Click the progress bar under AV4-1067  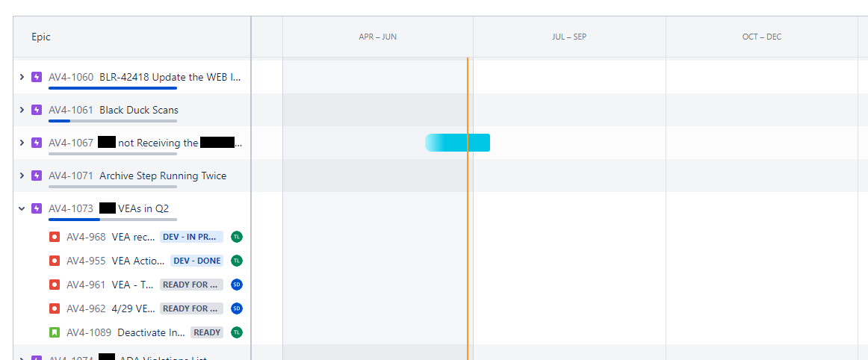(113, 153)
